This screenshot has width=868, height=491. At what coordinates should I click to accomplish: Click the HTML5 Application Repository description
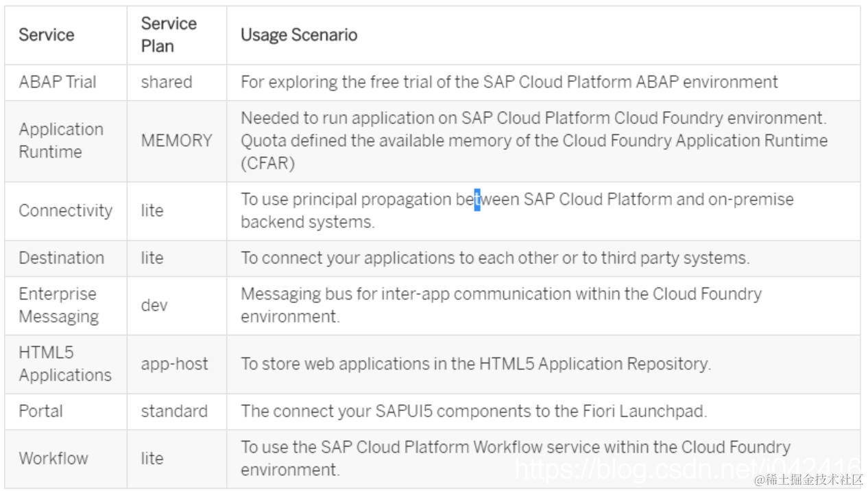point(476,363)
